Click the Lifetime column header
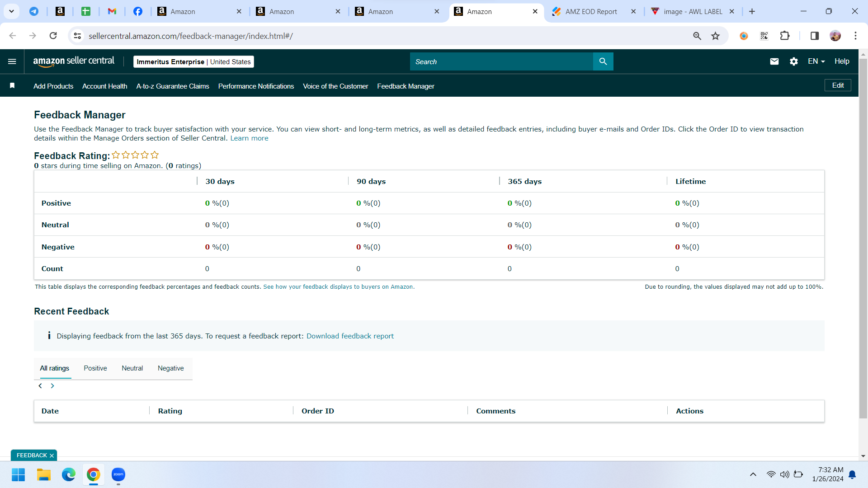 click(x=690, y=182)
